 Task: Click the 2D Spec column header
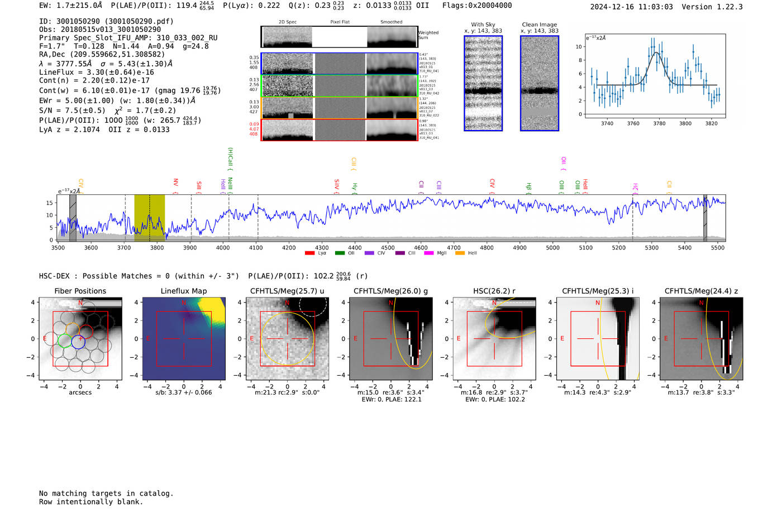click(288, 22)
